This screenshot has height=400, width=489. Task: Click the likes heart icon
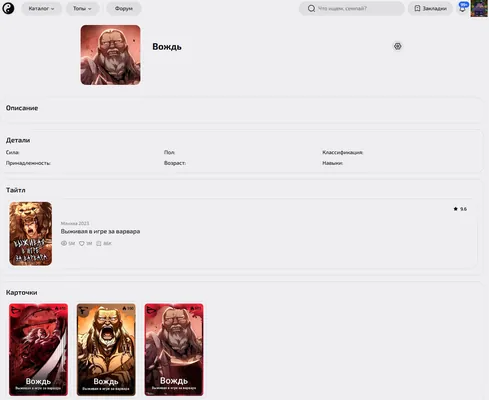(82, 244)
